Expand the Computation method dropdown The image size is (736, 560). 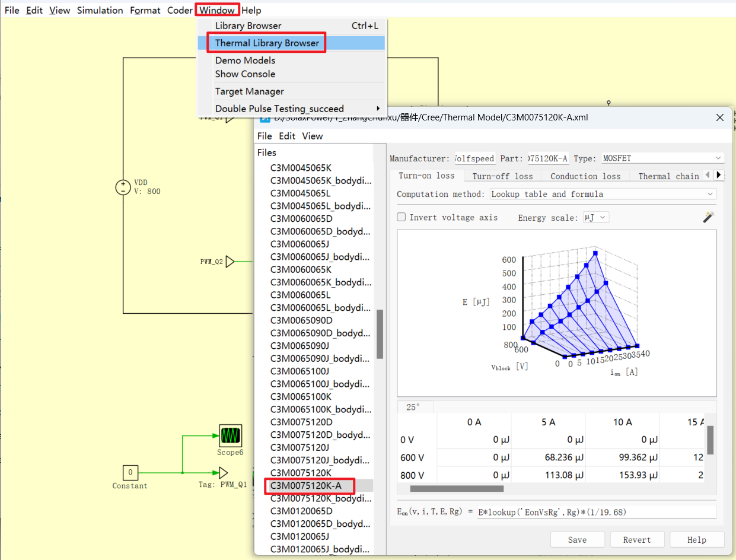point(603,194)
